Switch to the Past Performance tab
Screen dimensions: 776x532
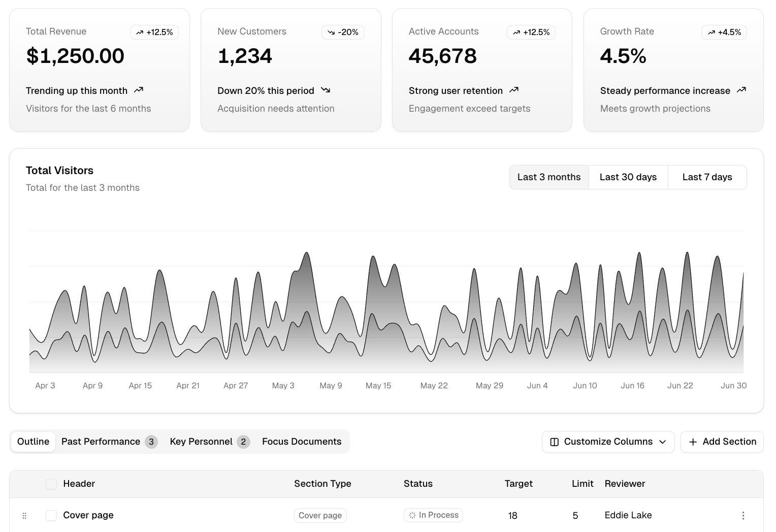point(101,442)
